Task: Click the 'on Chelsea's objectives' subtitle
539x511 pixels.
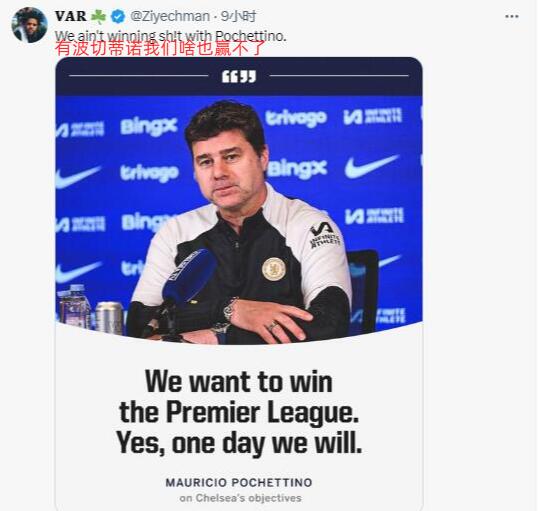Action: click(240, 498)
